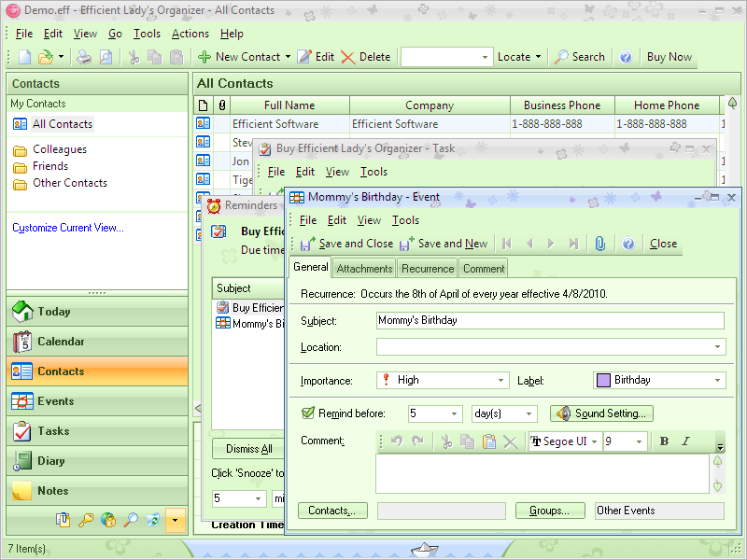Screen dimensions: 747x560
Task: Click into the Subject text field
Action: [x=549, y=321]
